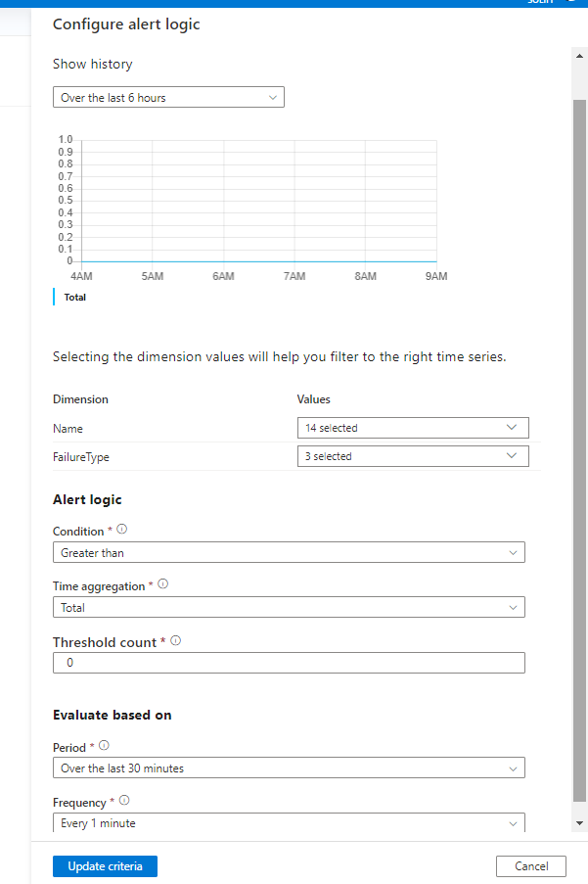Open the 'Over the last 6 hours' history dropdown
This screenshot has height=884, width=588.
click(x=168, y=97)
